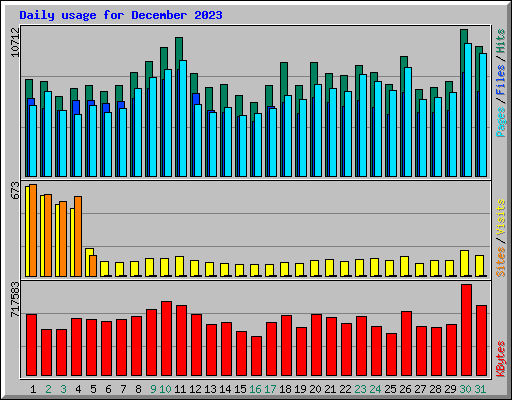The width and height of the screenshot is (512, 400).
Task: Click green day label '9' on the x-axis
Action: (153, 389)
